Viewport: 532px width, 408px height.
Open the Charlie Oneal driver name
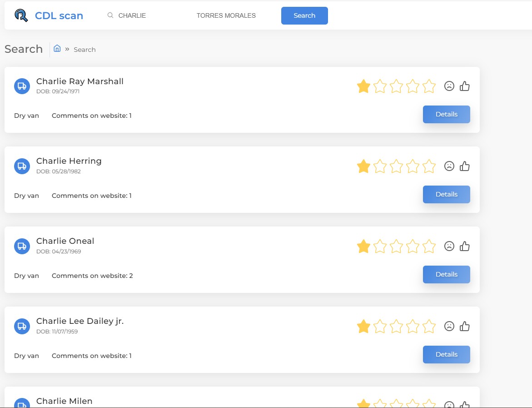pos(65,241)
